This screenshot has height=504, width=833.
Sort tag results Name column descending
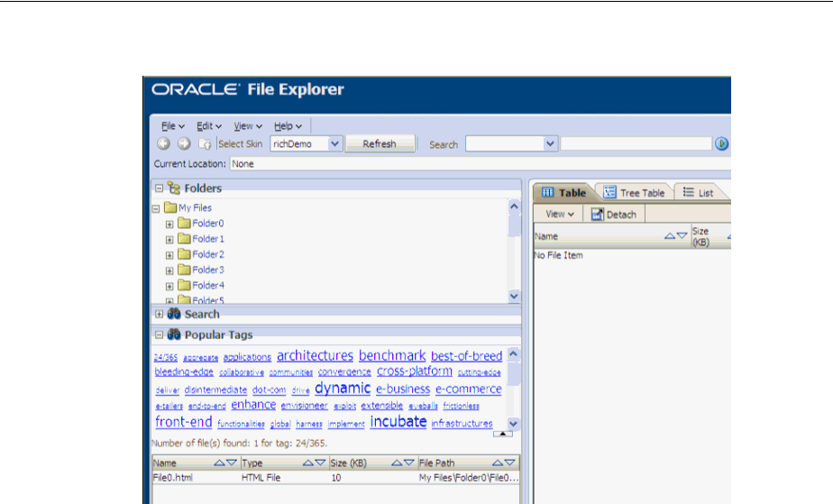click(232, 463)
